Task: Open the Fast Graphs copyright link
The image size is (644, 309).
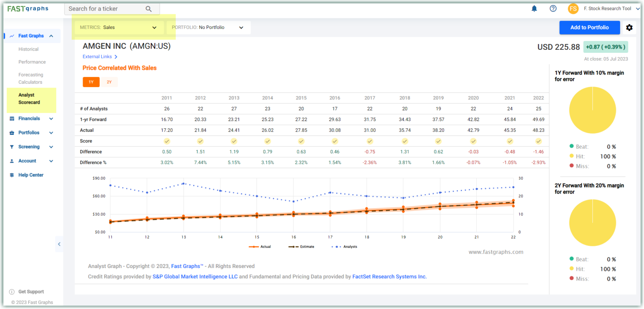Action: pyautogui.click(x=187, y=266)
